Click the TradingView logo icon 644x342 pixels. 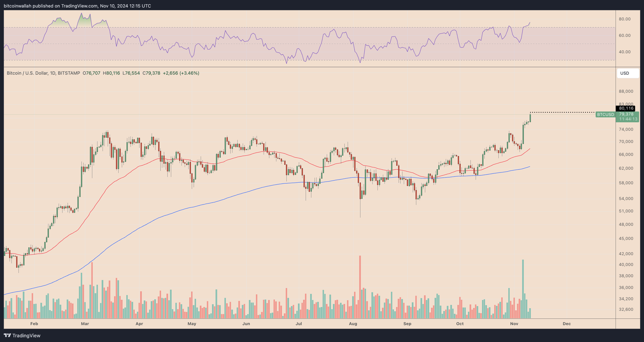point(7,335)
